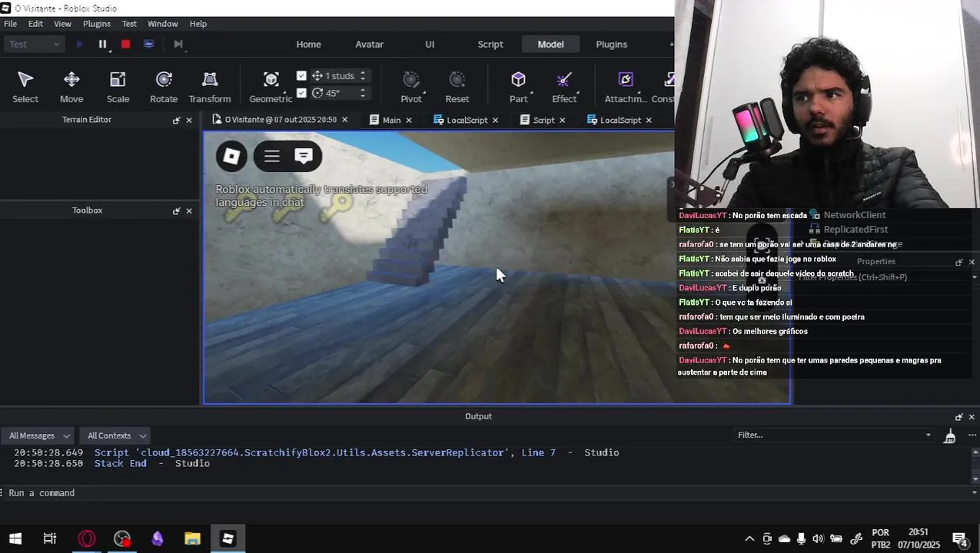
Task: Stop the playtest with the red button
Action: [x=125, y=44]
